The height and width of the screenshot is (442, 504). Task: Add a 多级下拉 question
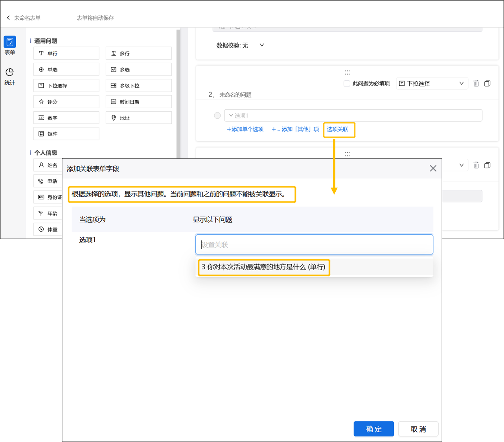(139, 85)
